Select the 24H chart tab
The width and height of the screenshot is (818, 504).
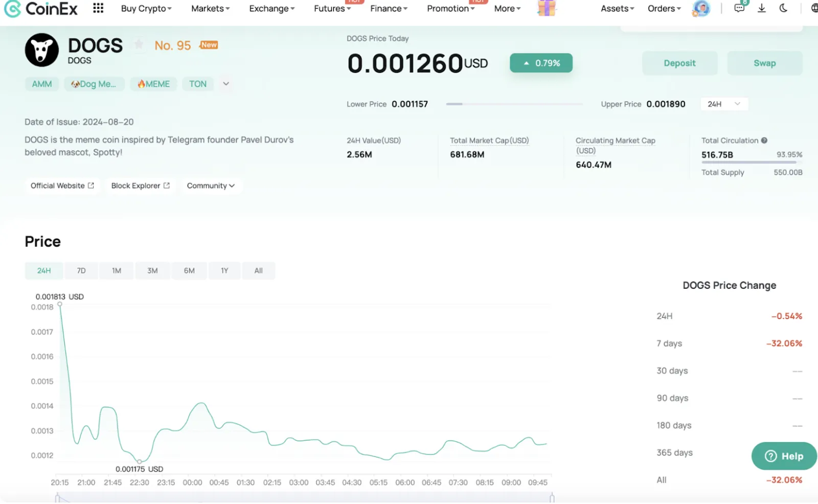tap(44, 271)
